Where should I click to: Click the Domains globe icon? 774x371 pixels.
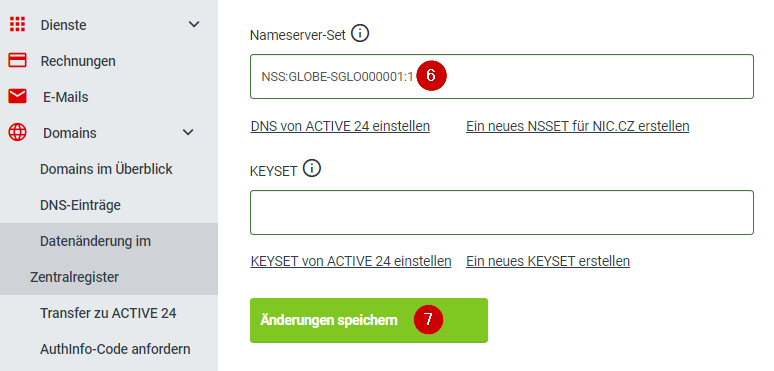click(17, 132)
